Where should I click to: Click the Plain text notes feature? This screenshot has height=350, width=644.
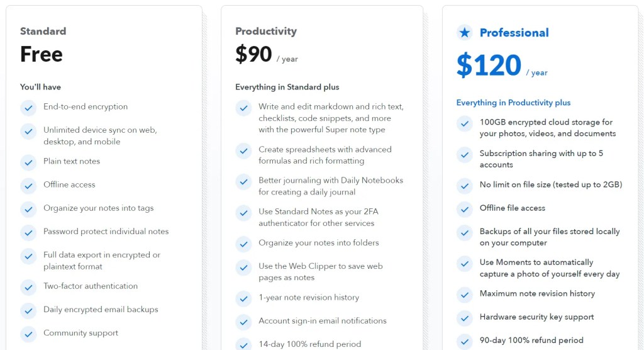point(72,161)
